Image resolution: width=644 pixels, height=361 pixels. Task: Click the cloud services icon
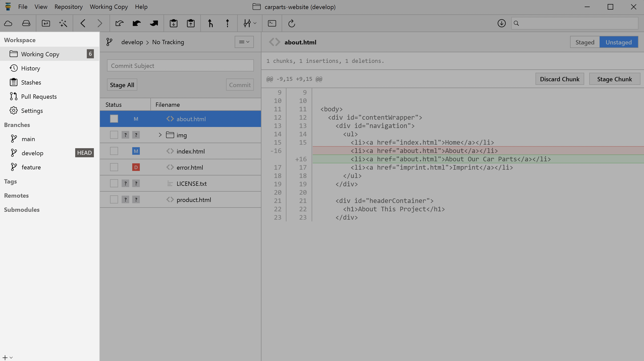(8, 23)
